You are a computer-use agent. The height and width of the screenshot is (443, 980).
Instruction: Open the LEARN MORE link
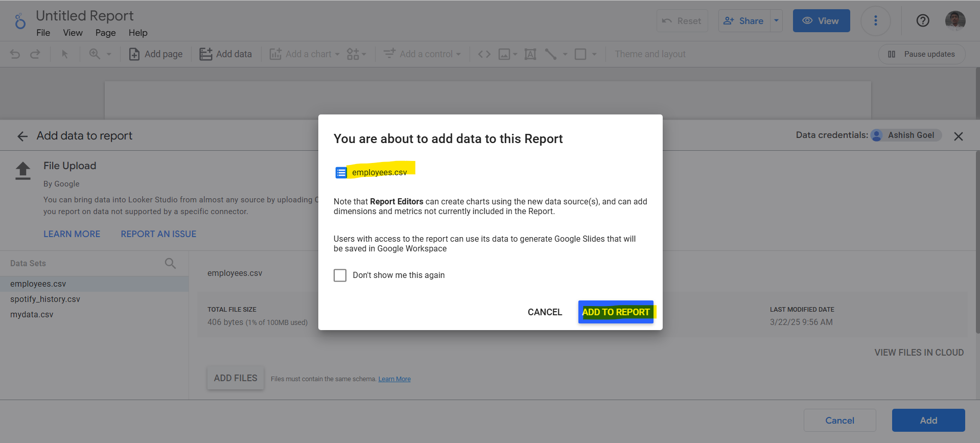tap(72, 234)
